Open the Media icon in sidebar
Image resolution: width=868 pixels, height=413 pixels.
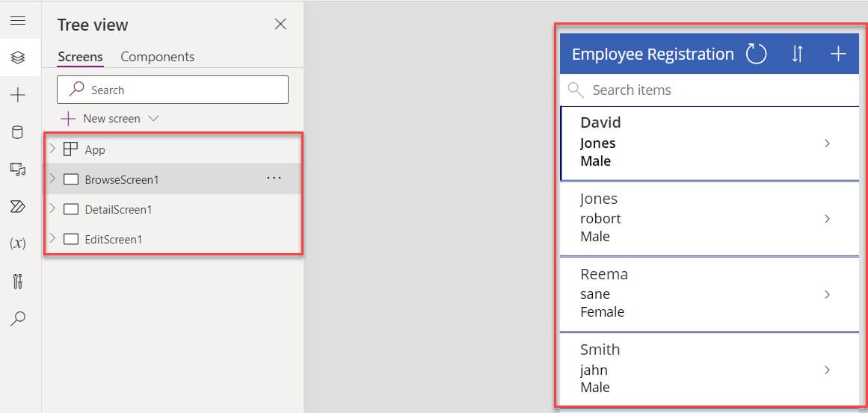(17, 170)
